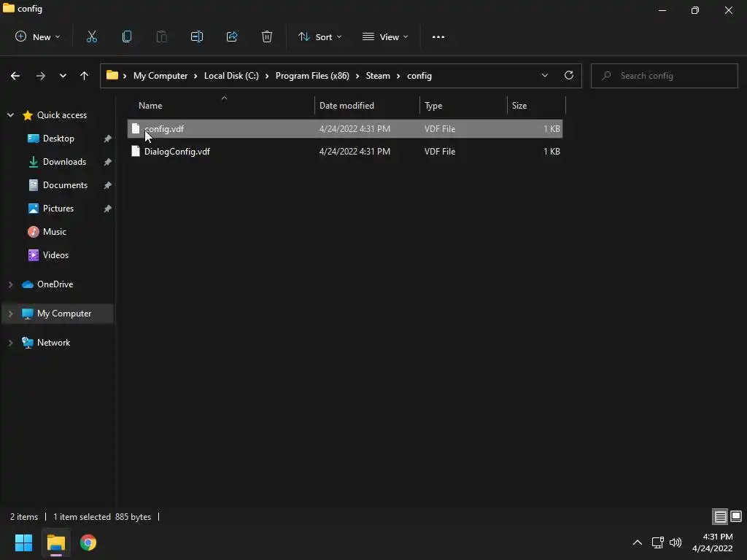Open the See more ellipsis menu

point(438,36)
